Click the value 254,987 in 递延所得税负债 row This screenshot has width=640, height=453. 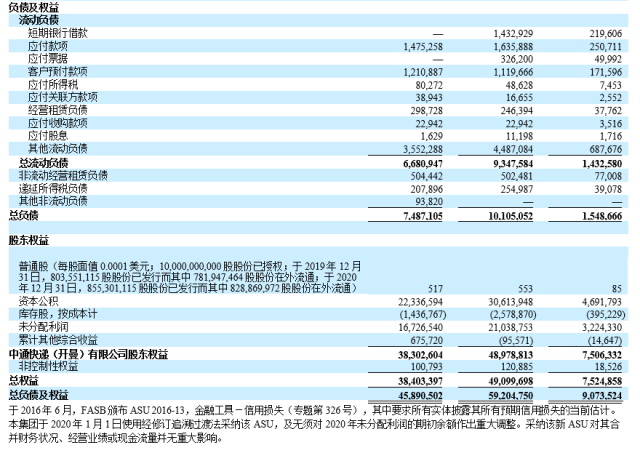click(x=517, y=190)
